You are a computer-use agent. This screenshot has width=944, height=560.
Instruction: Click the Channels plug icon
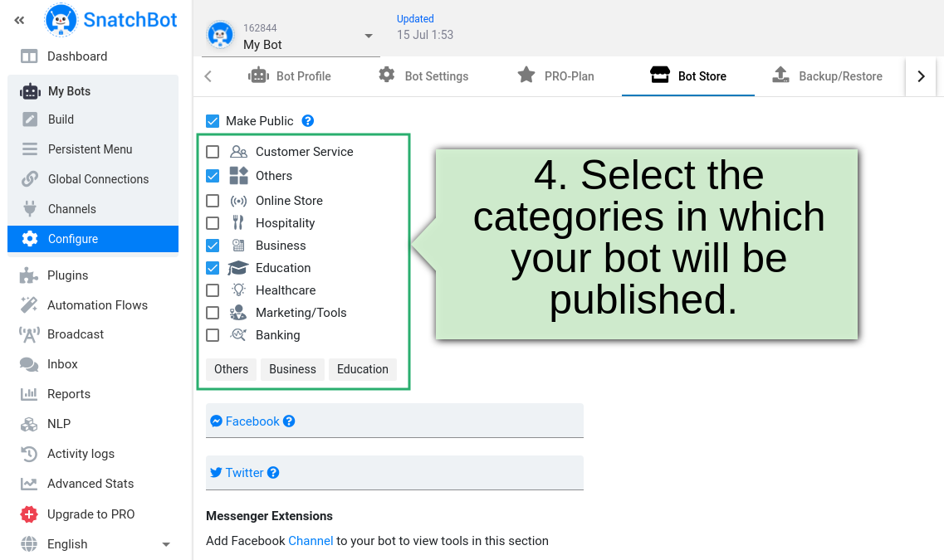click(30, 209)
